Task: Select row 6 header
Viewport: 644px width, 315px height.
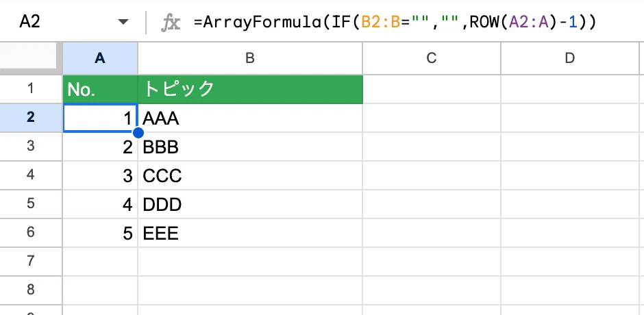Action: pos(32,233)
